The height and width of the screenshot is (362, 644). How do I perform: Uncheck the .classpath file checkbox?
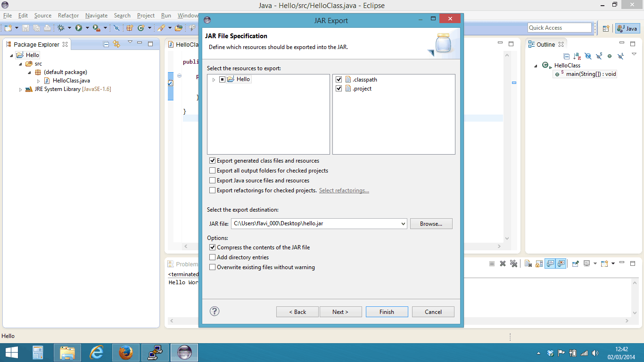pos(339,80)
